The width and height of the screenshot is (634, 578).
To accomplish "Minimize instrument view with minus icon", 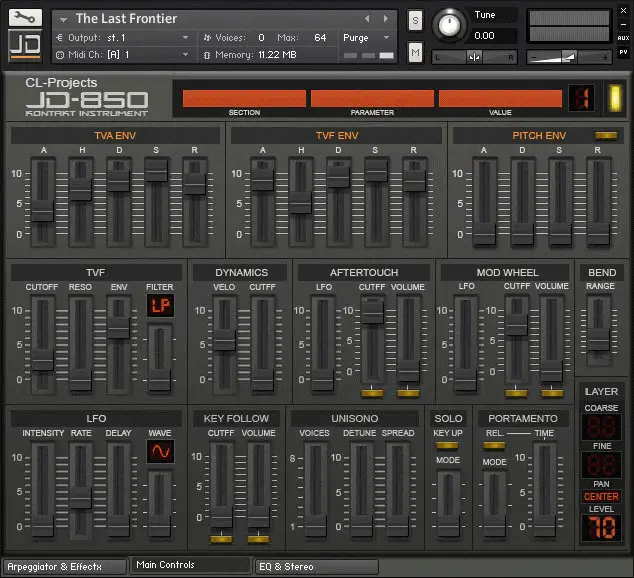I will coord(623,24).
